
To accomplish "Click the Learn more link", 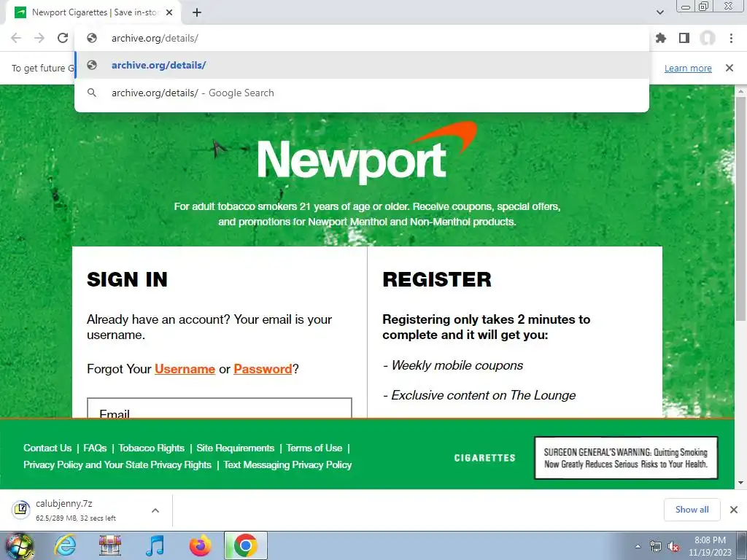I will click(688, 68).
